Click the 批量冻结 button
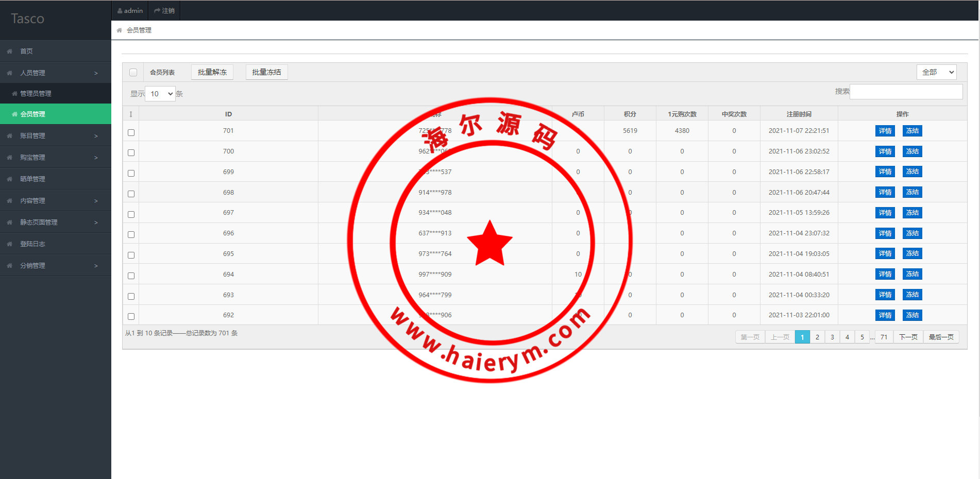Image resolution: width=980 pixels, height=479 pixels. (x=266, y=72)
